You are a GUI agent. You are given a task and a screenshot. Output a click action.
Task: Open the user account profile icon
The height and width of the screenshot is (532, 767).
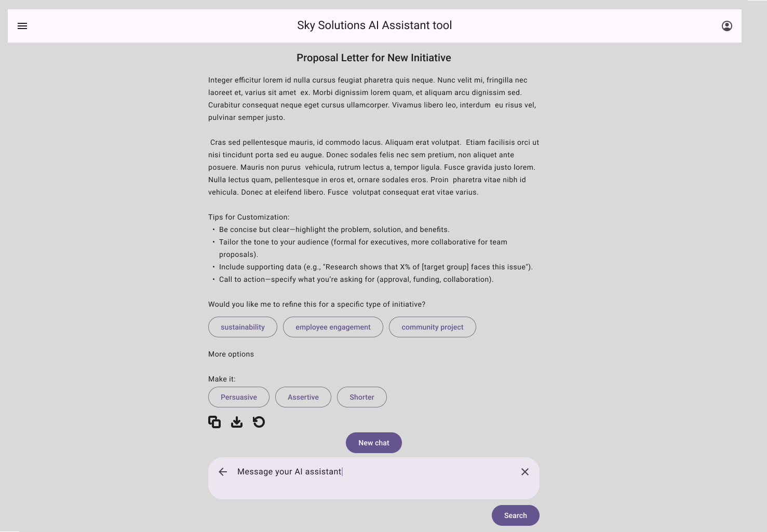click(726, 26)
